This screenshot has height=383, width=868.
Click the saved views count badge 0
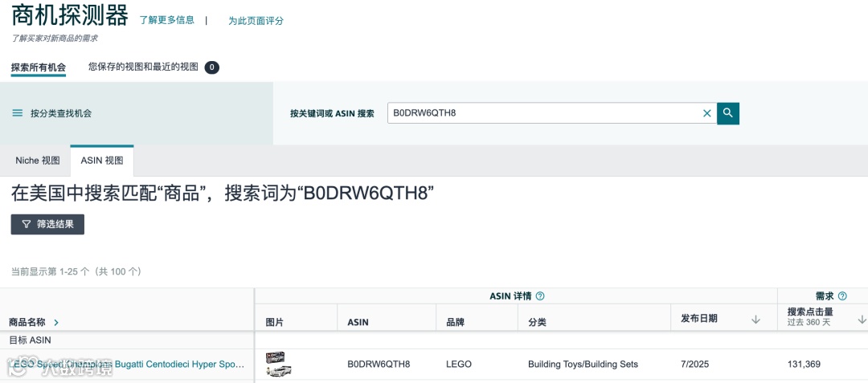[x=212, y=67]
